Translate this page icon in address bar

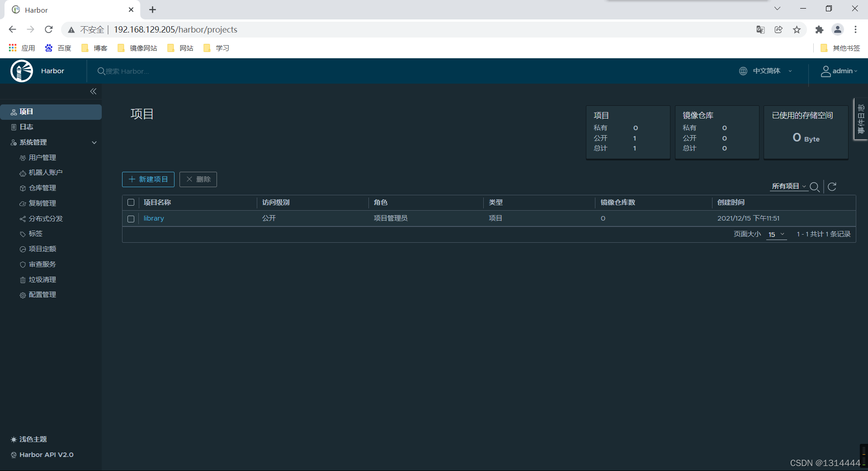[760, 29]
